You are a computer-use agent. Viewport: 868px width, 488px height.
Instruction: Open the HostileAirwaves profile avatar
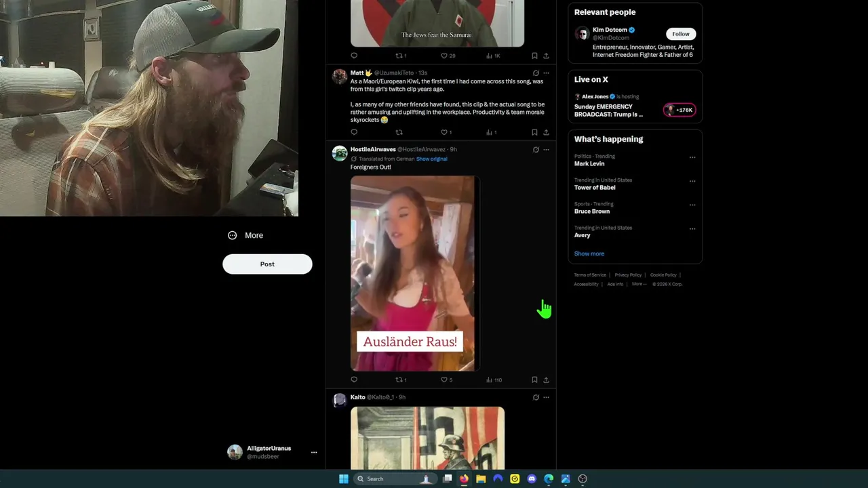(340, 152)
